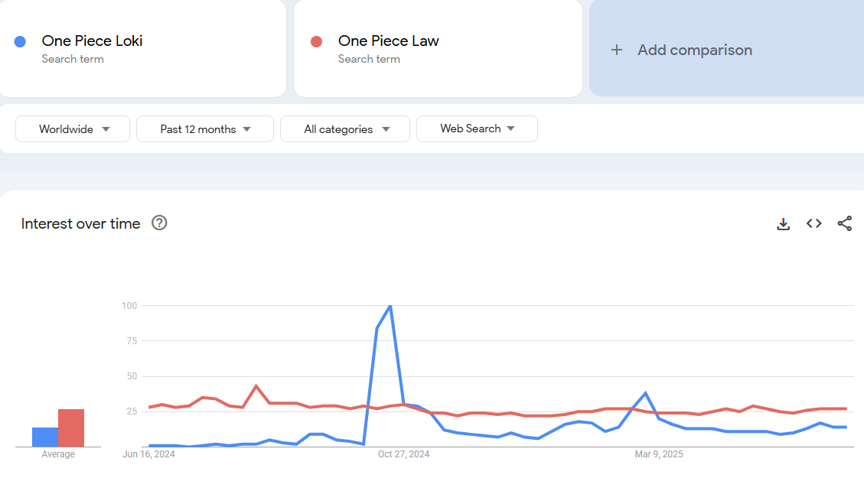Click the 50 y-axis value
Screen dimensions: 864x504
coord(132,376)
